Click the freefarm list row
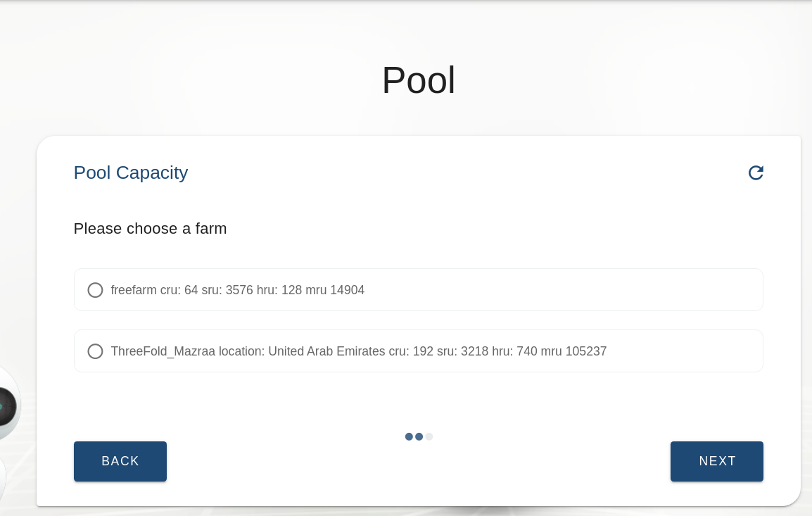The image size is (812, 516). [x=418, y=289]
